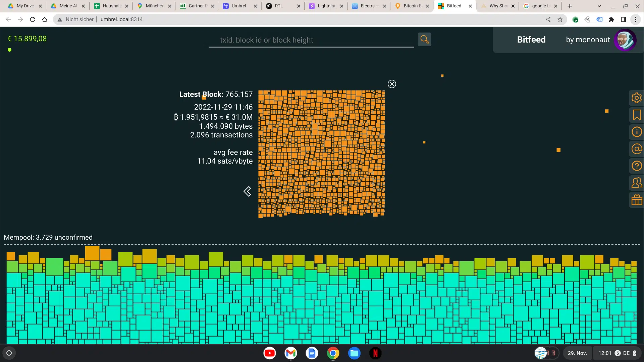Click the large orange transaction square in the mempool
This screenshot has height=362, width=644.
tap(92, 253)
